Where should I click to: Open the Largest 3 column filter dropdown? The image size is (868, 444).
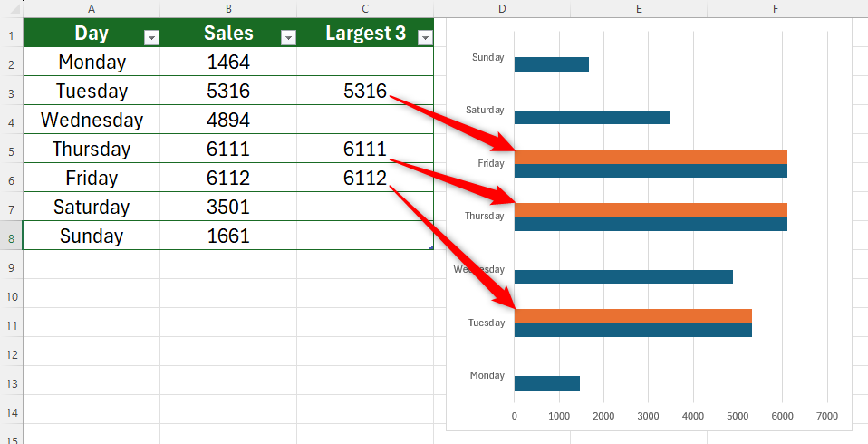424,38
